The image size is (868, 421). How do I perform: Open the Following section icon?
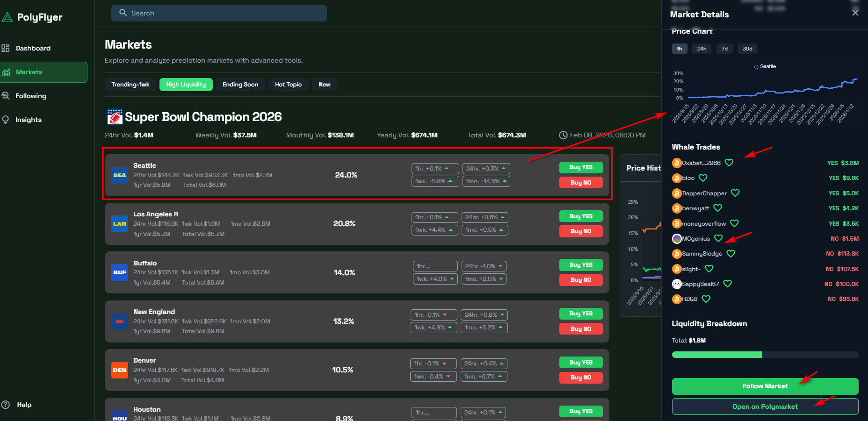(6, 95)
